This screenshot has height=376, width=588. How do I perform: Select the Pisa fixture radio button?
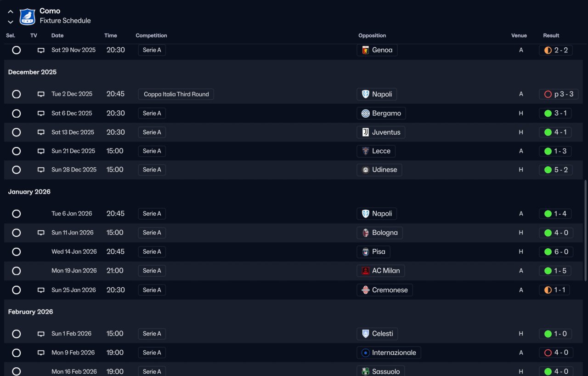[x=17, y=252]
